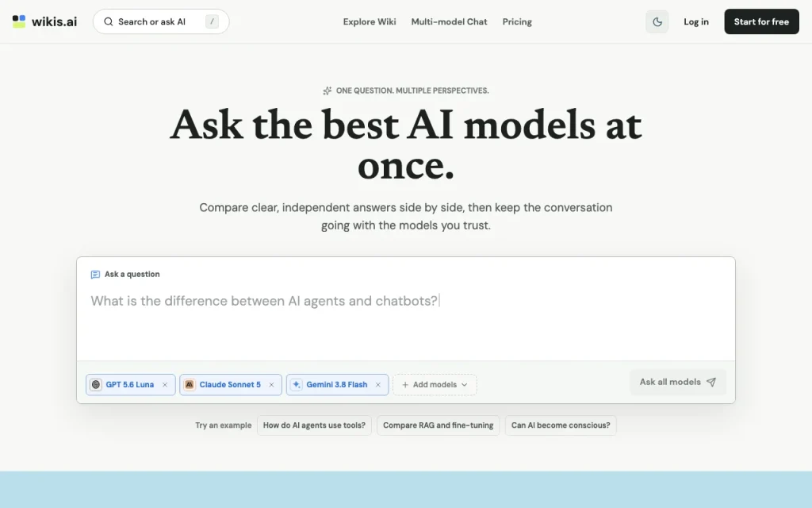Screen dimensions: 812x508
Task: Click the paper plane send icon
Action: point(711,382)
